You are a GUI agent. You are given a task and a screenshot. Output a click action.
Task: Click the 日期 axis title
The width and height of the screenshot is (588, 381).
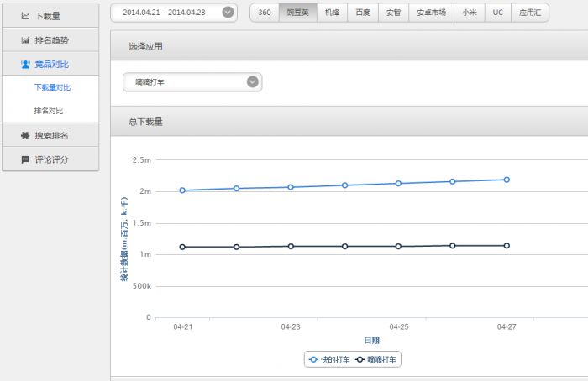coord(371,340)
